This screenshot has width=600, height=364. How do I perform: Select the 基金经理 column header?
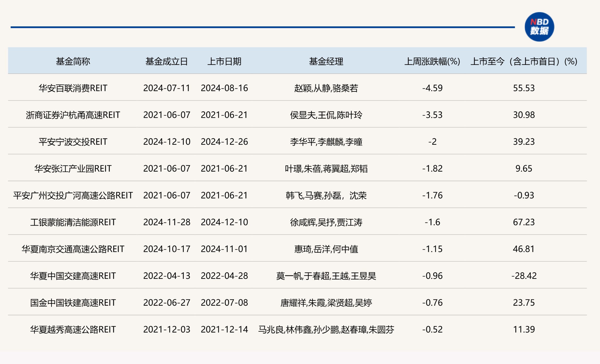[326, 61]
